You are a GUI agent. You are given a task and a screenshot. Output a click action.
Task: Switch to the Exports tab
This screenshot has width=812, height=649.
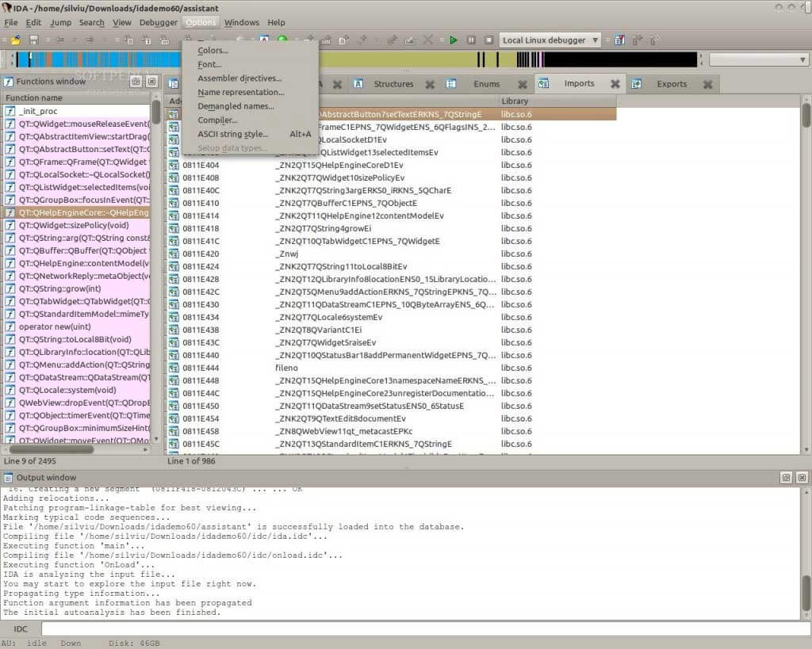672,83
